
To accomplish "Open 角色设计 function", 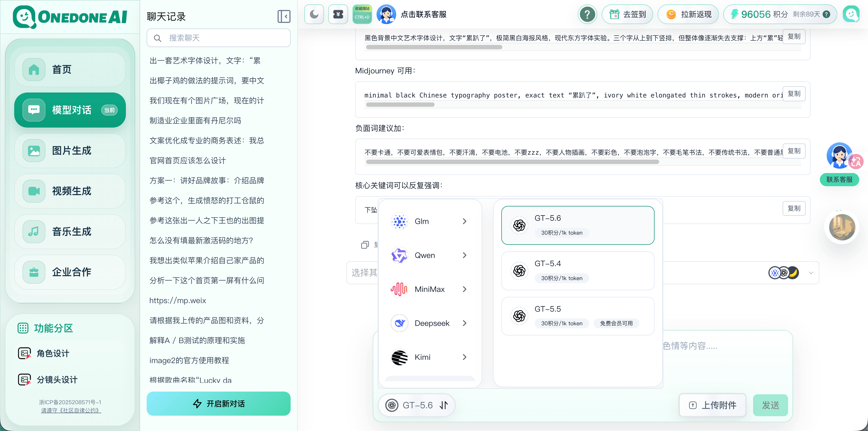I will click(x=44, y=353).
